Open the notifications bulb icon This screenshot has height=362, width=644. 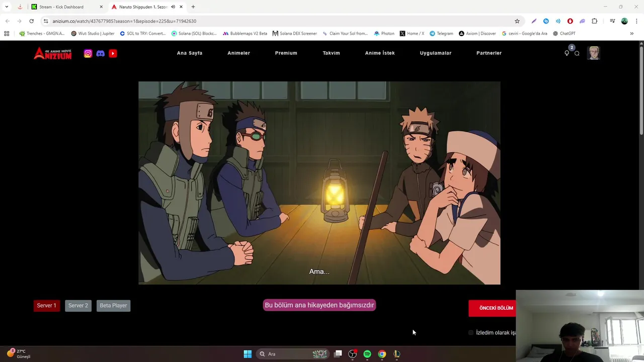pos(567,53)
